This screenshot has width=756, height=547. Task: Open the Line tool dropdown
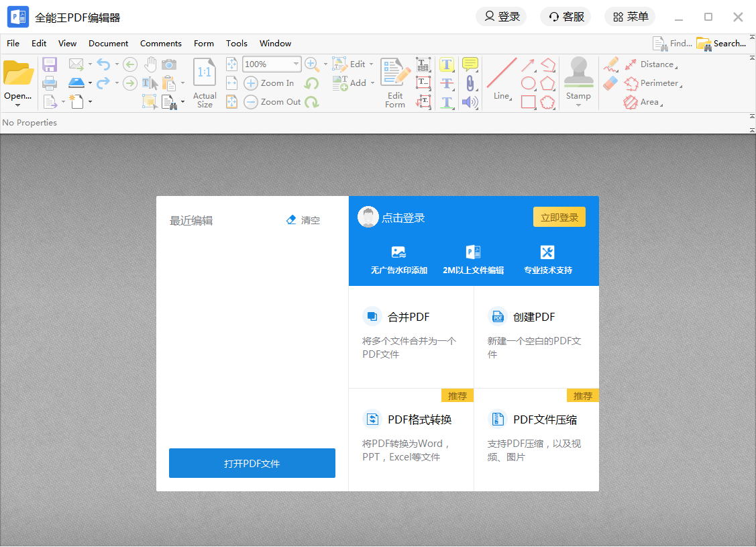tap(510, 99)
